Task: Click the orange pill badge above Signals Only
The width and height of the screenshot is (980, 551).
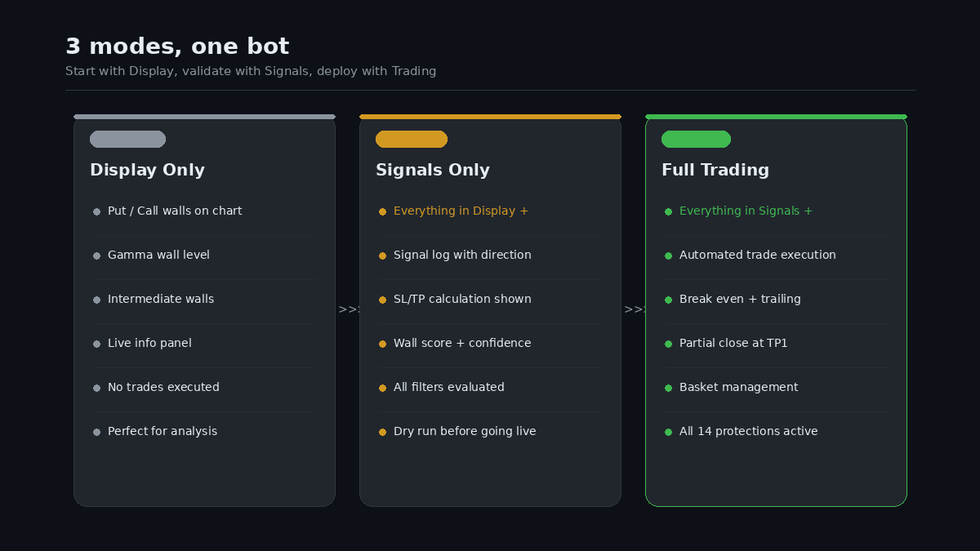Action: [412, 140]
